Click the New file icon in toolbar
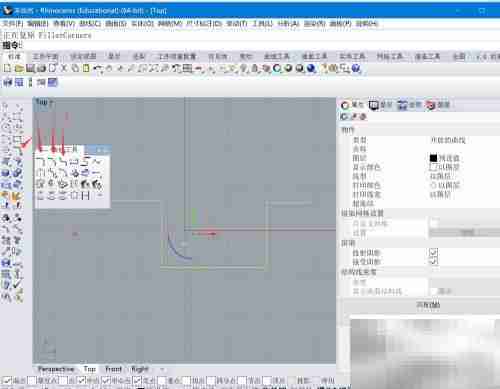 pyautogui.click(x=7, y=68)
